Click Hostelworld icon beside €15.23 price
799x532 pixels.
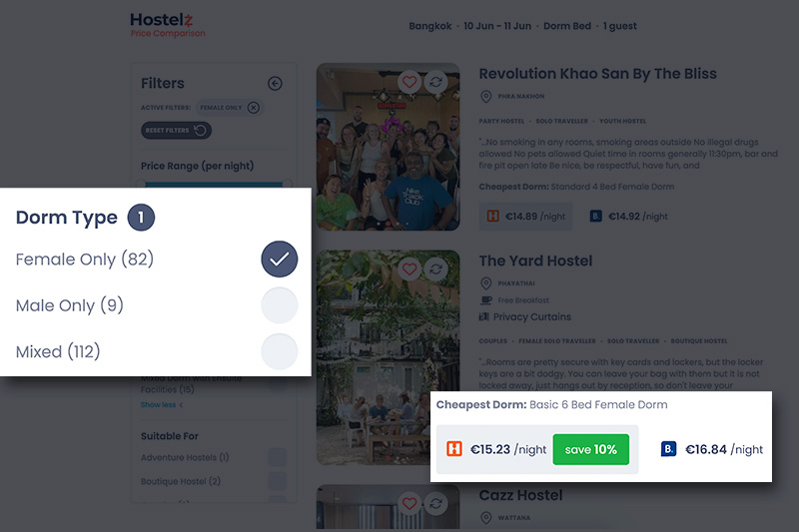(453, 449)
